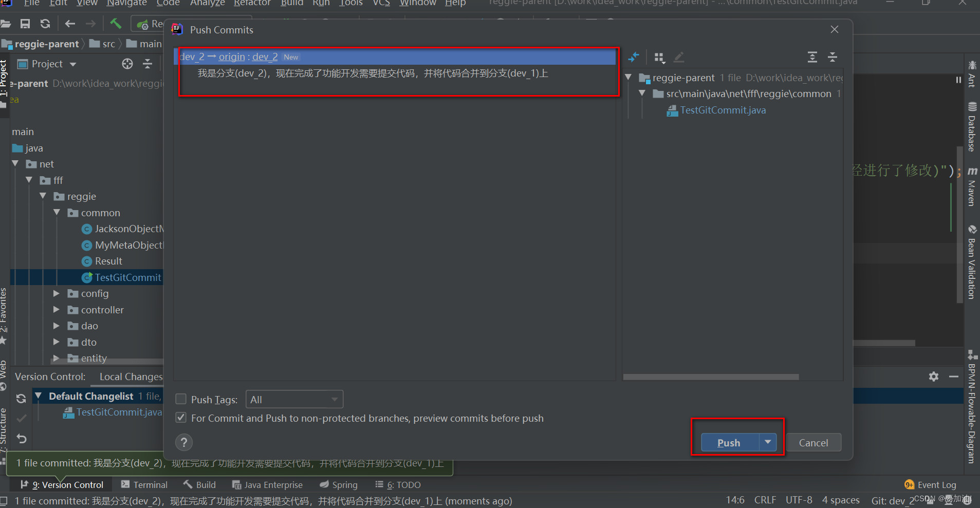
Task: Click the collapse all icon in Project panel
Action: pyautogui.click(x=147, y=64)
